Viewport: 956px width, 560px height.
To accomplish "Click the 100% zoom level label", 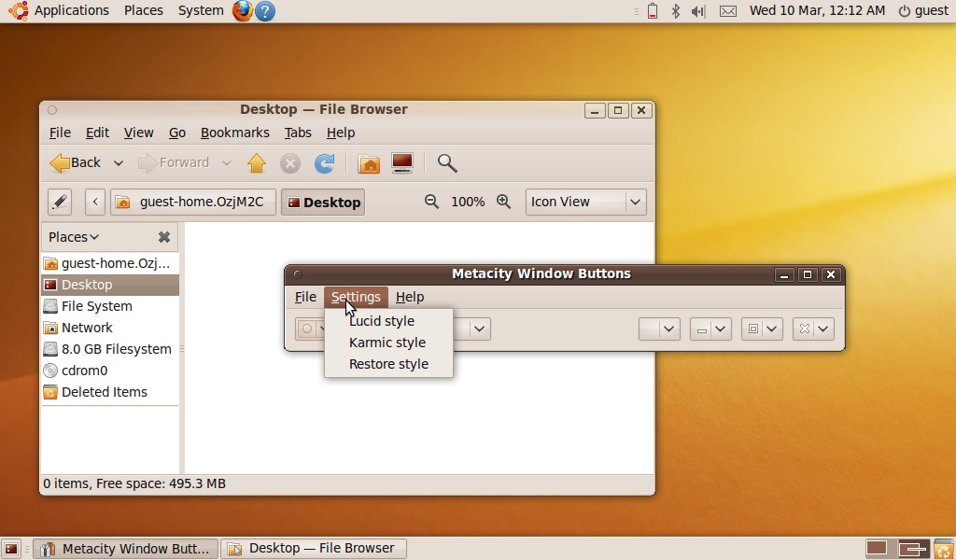I will 468,202.
